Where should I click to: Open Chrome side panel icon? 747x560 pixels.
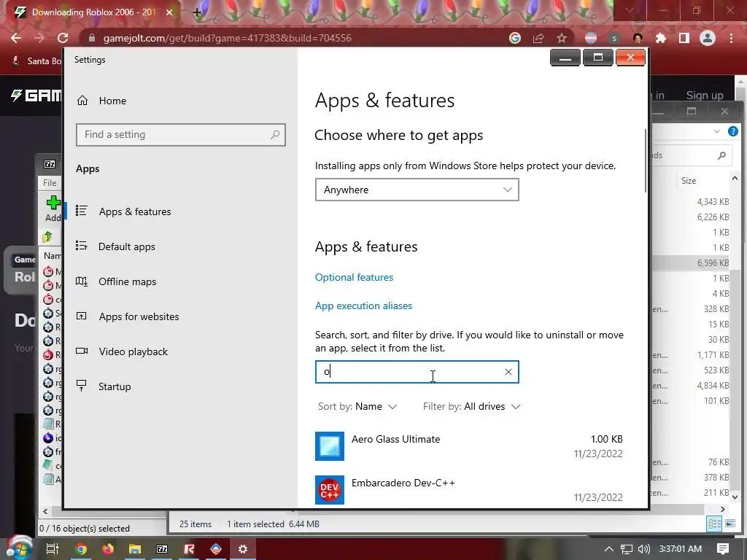[x=684, y=38]
